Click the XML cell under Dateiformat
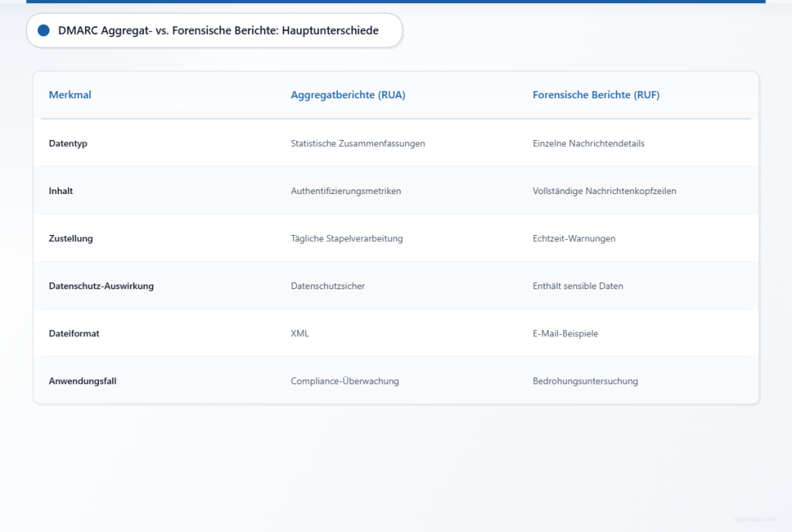This screenshot has width=792, height=532. tap(299, 333)
